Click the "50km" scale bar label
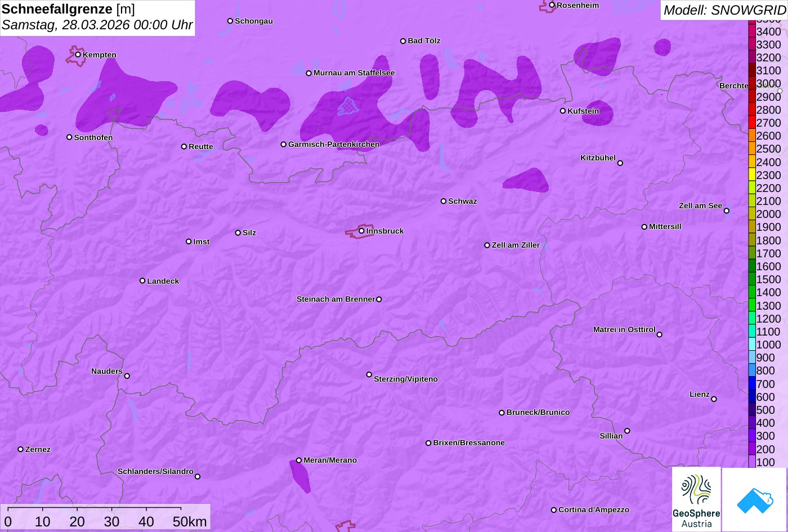Screen dimensions: 788x532 190,522
